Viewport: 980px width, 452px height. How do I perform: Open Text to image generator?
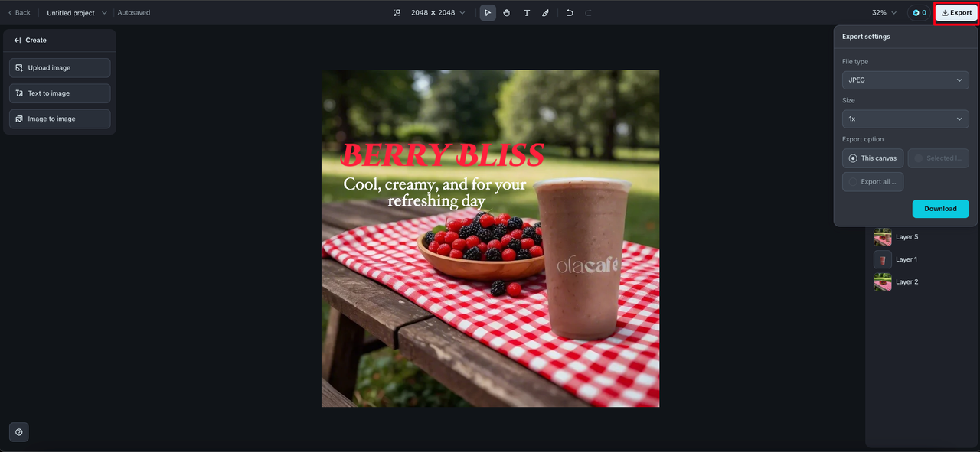point(60,93)
